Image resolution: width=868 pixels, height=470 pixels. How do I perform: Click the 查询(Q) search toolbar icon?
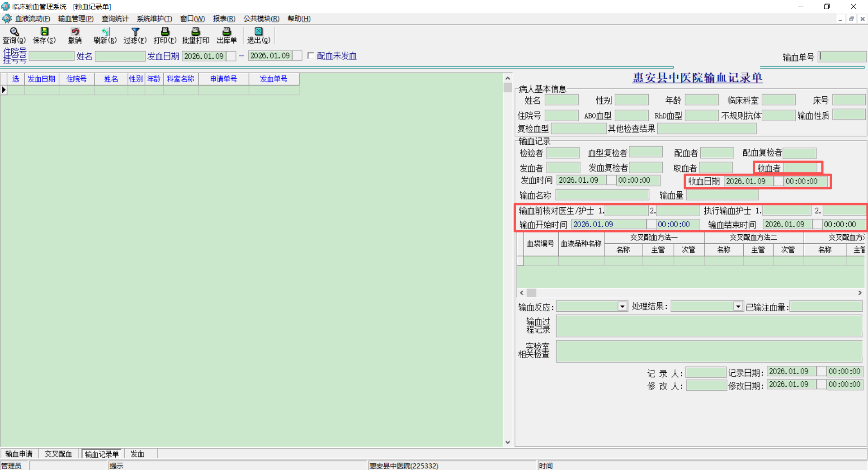14,35
